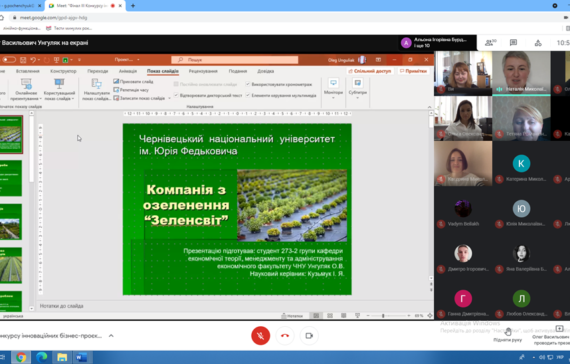The width and height of the screenshot is (570, 364).
Task: Click zoom slider handle in status bar
Action: click(383, 316)
